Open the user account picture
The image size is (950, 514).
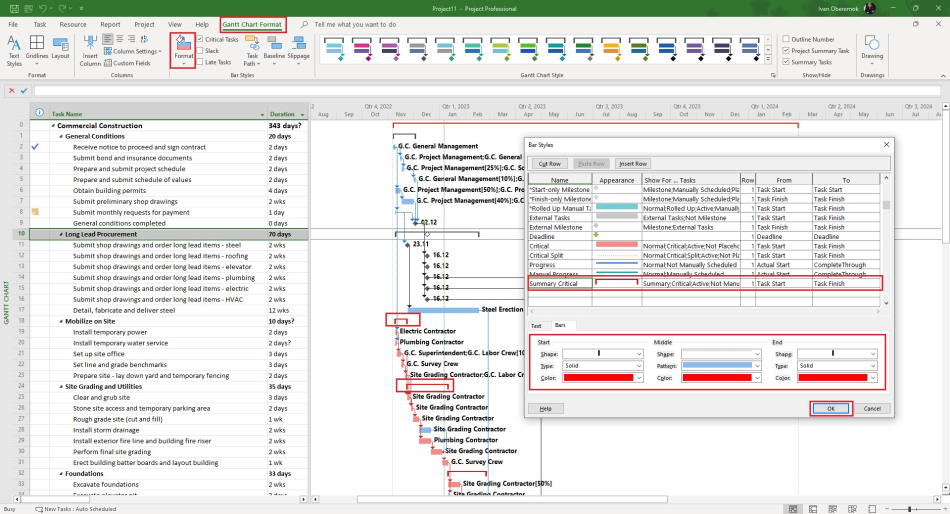[870, 8]
